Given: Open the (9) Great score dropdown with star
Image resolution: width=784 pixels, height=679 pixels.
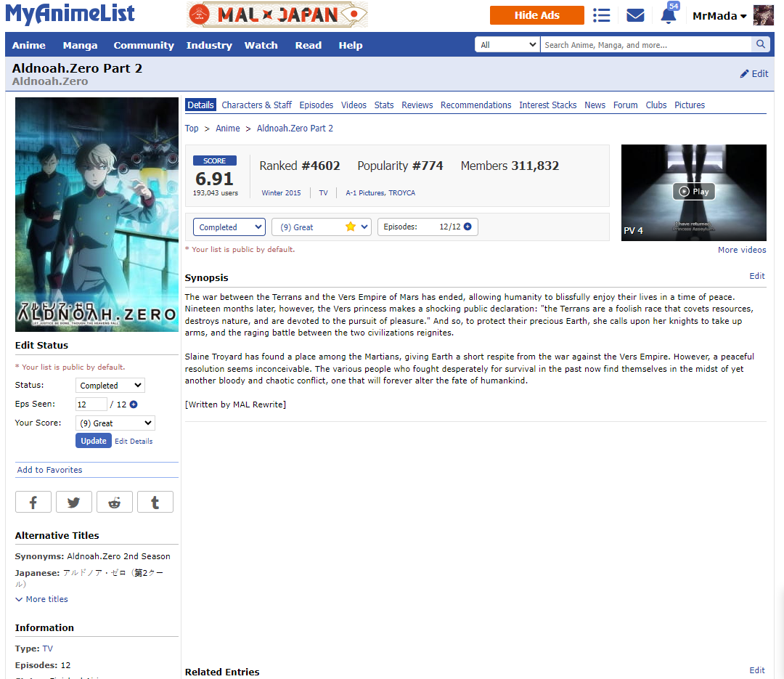Looking at the screenshot, I should point(322,227).
